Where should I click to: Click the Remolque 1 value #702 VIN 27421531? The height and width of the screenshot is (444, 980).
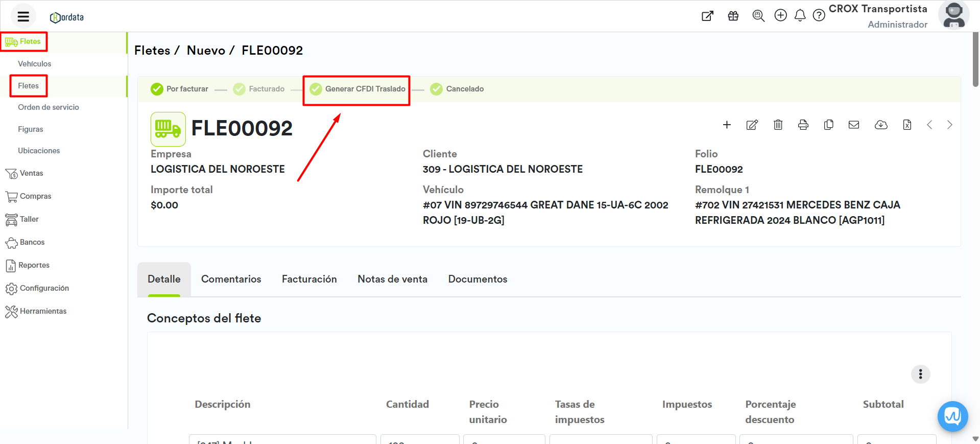[797, 213]
